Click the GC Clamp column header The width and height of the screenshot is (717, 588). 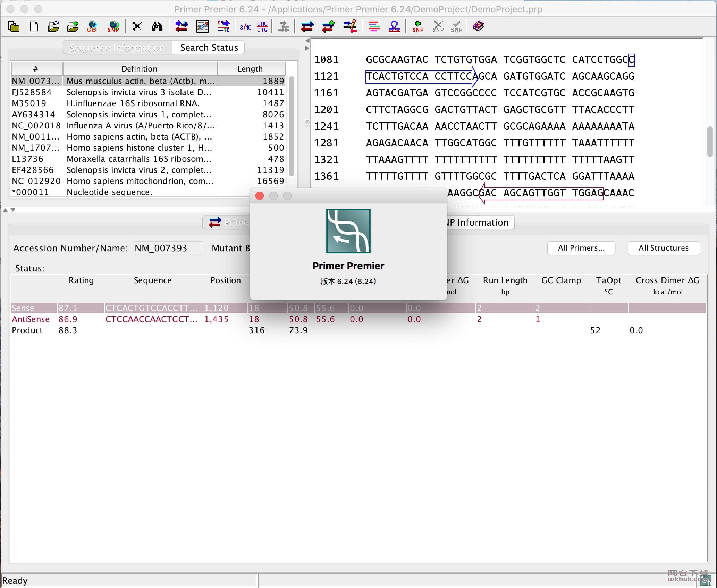pyautogui.click(x=561, y=280)
